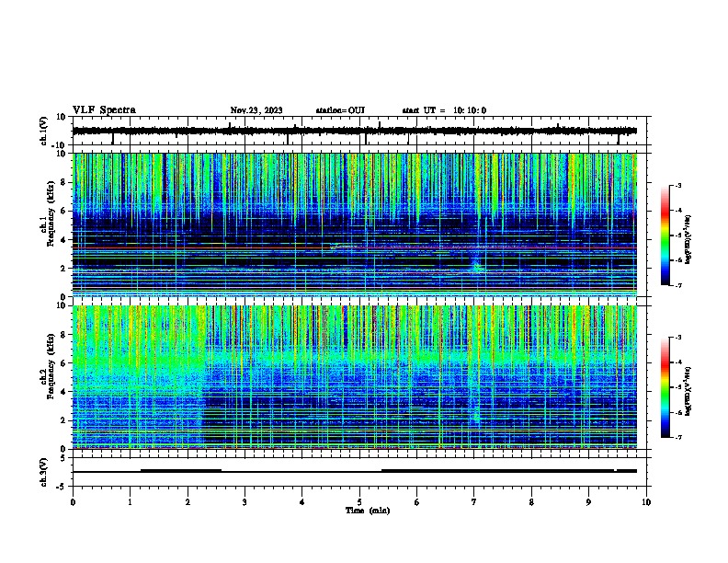The width and height of the screenshot is (728, 563).
Task: Click the time axis tick label "2"
Action: point(188,502)
